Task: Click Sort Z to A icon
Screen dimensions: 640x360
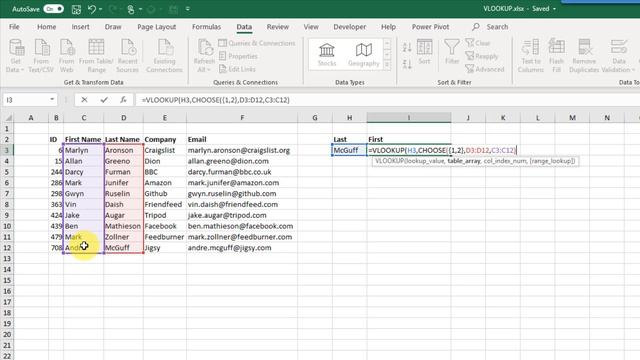Action: point(407,64)
